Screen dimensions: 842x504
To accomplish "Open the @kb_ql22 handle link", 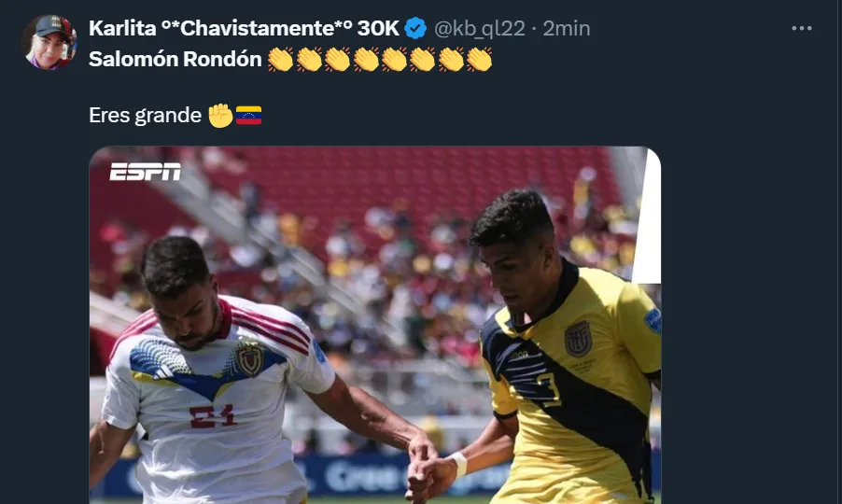I will pos(479,28).
